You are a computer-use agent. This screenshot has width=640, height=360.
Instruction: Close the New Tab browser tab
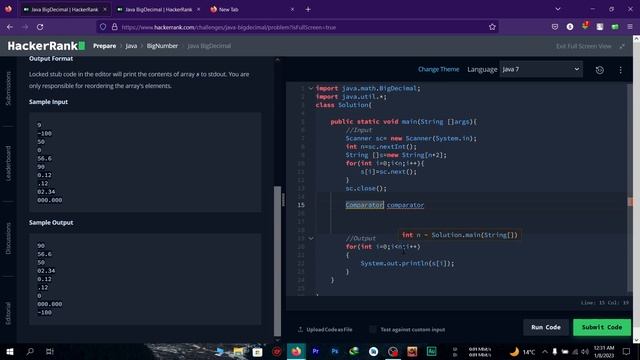click(292, 9)
